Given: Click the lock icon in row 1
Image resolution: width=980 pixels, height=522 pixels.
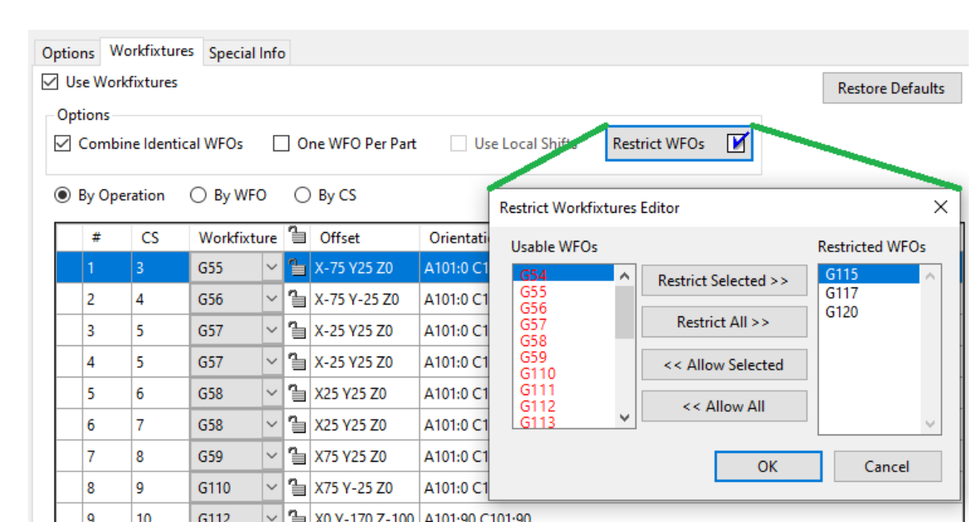Looking at the screenshot, I should click(x=297, y=268).
